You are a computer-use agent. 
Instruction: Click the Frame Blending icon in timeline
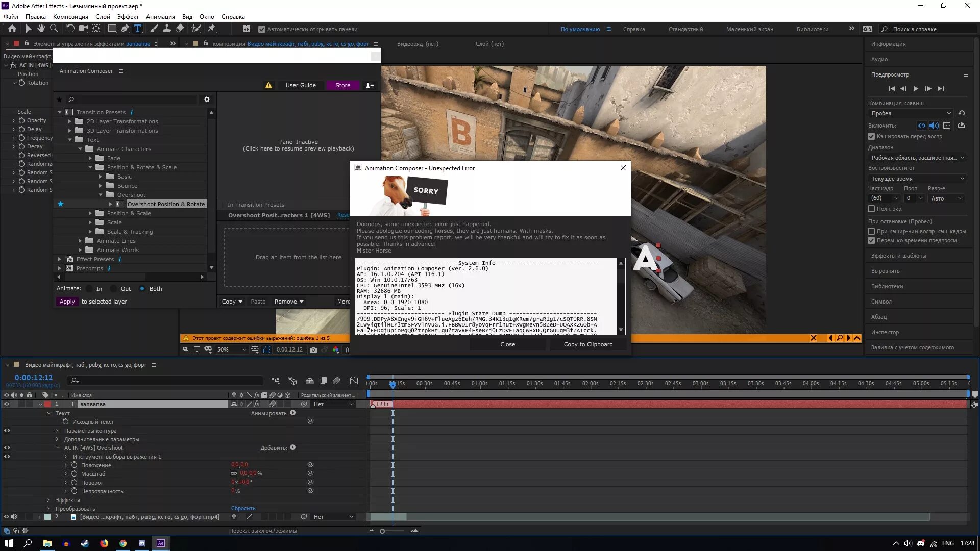point(323,381)
